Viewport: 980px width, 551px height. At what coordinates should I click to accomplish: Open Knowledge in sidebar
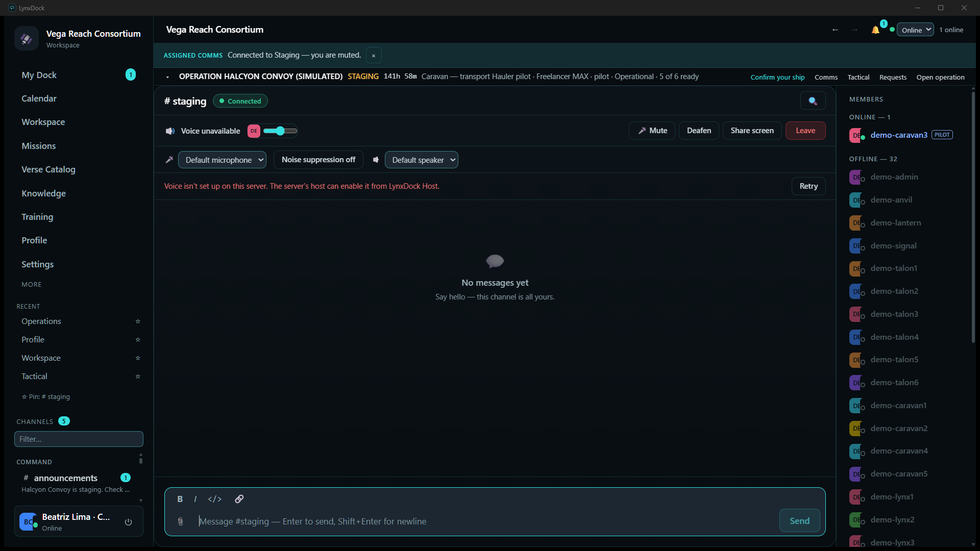point(79,193)
